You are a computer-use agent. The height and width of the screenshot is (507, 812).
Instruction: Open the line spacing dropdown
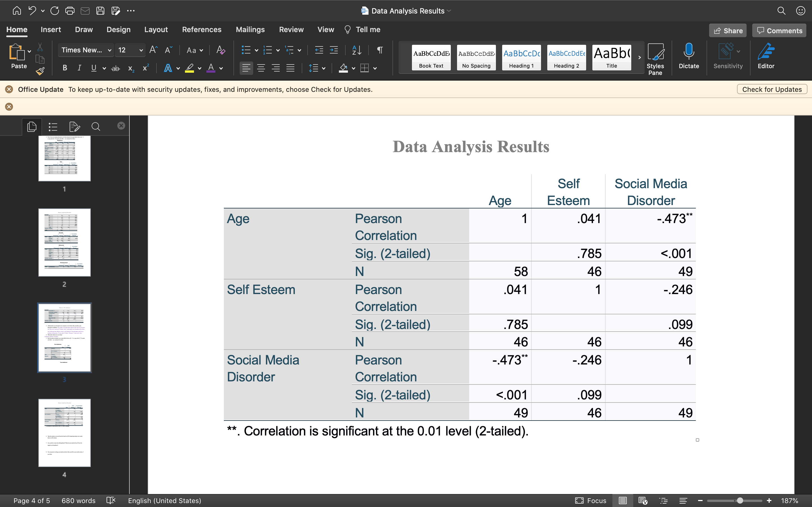pos(317,68)
